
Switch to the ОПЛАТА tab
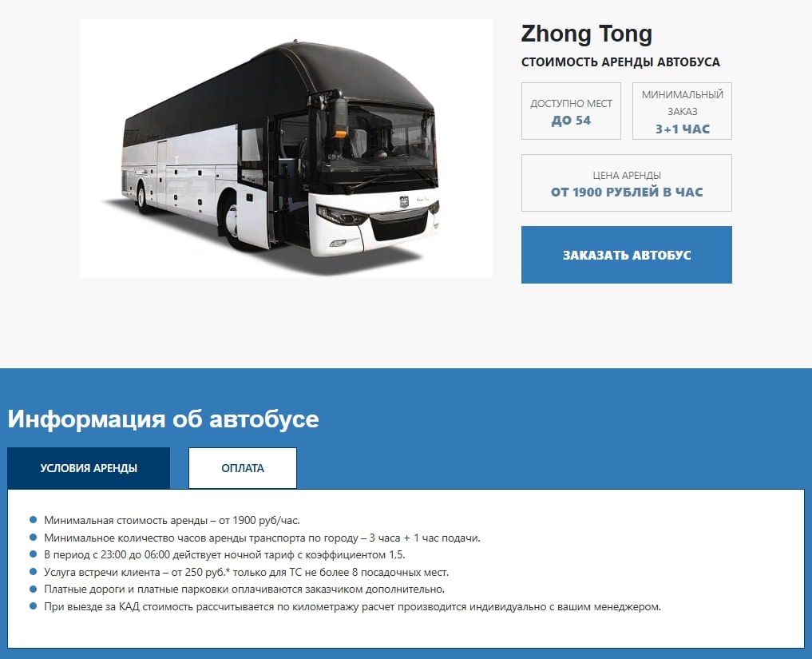point(243,468)
